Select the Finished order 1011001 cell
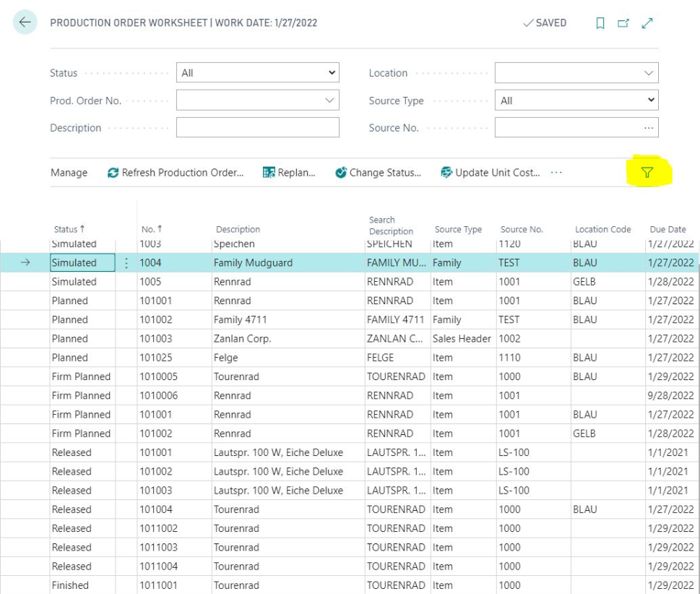Screen dimensions: 700x594 (x=174, y=585)
